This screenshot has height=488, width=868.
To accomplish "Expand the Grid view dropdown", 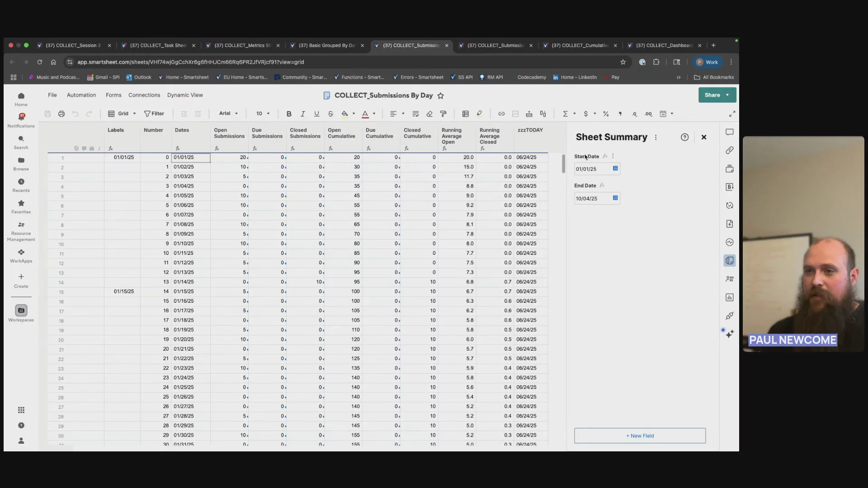I will click(x=123, y=114).
